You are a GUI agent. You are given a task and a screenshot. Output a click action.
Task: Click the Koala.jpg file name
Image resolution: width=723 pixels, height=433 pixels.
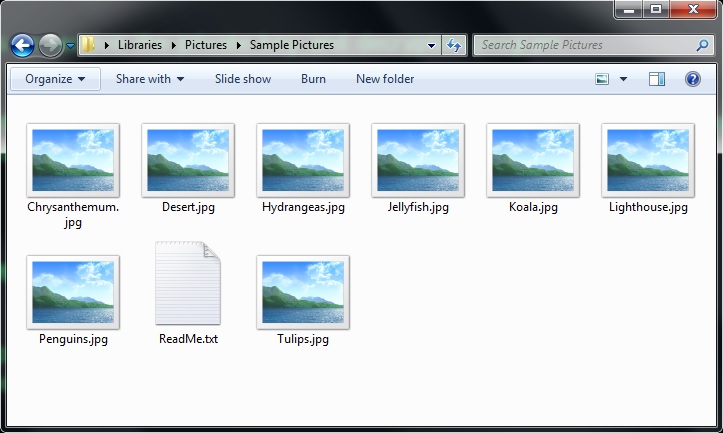point(533,207)
